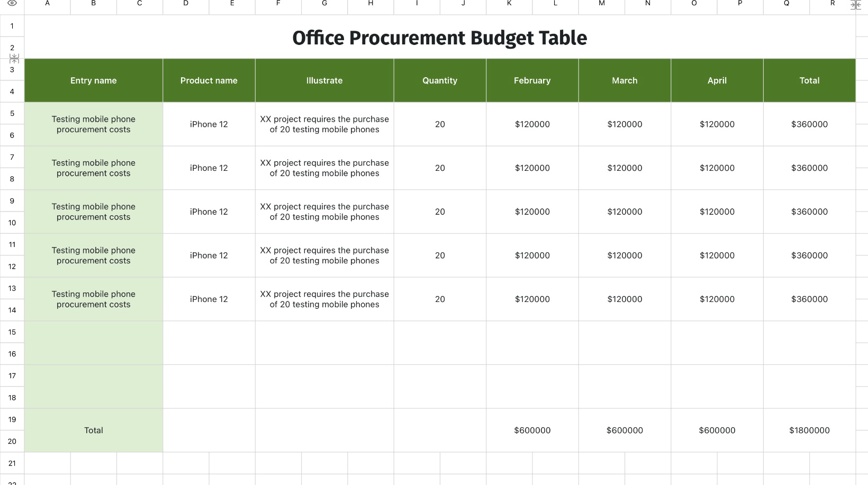Select the green Total column header cell
This screenshot has width=868, height=485.
tap(809, 80)
